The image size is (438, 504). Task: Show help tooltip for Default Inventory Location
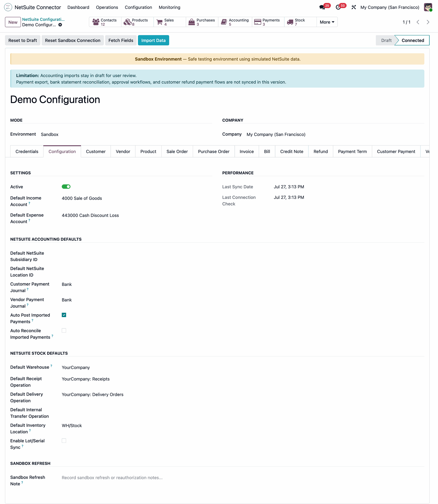coord(30,430)
